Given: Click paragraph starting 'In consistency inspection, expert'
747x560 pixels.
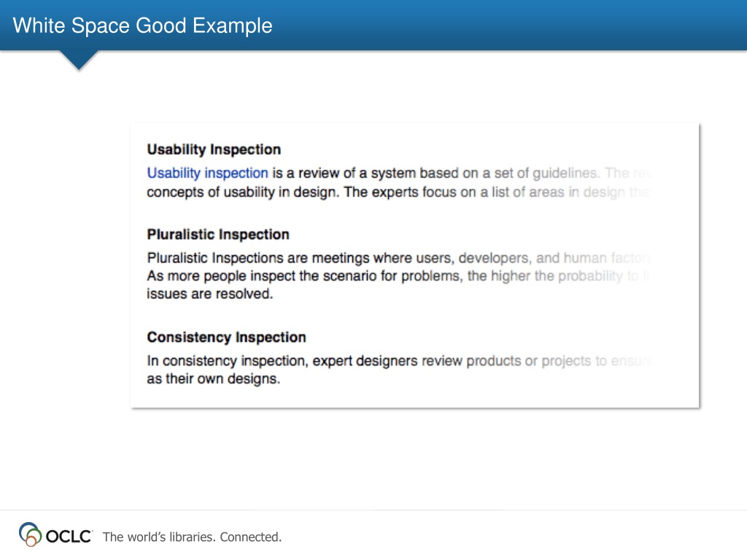Looking at the screenshot, I should 399,370.
